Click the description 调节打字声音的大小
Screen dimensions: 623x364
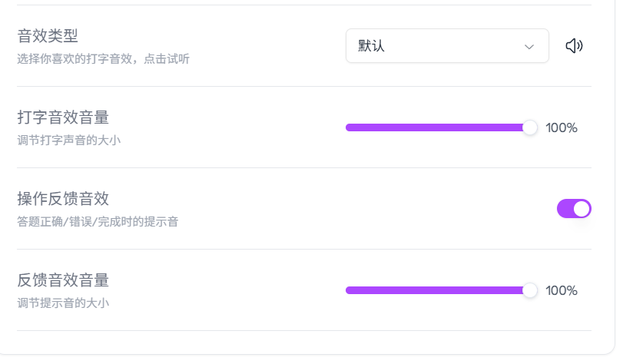(x=68, y=140)
